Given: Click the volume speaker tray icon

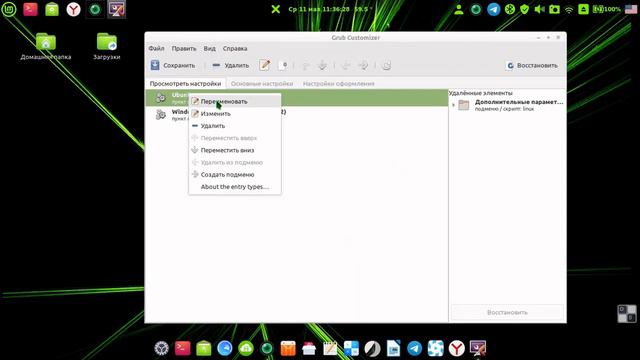Looking at the screenshot, I should click(539, 9).
